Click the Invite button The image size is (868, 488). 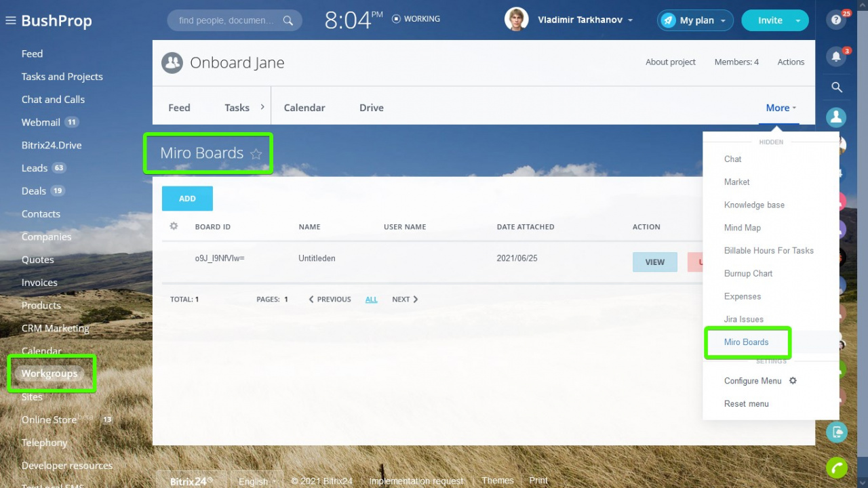[x=770, y=20]
